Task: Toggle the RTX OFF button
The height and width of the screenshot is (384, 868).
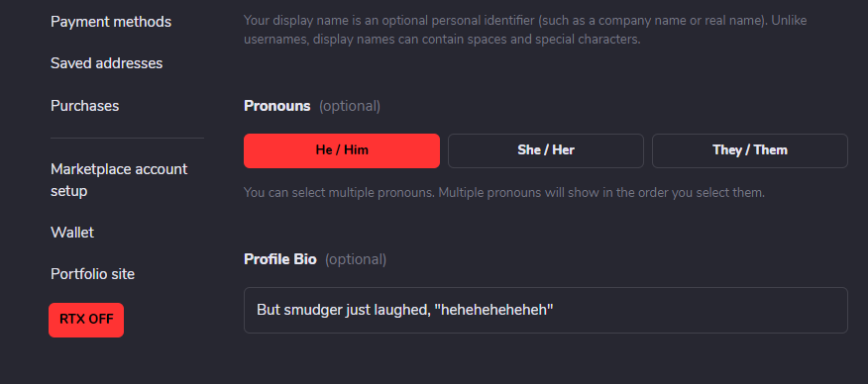Action: (x=86, y=320)
